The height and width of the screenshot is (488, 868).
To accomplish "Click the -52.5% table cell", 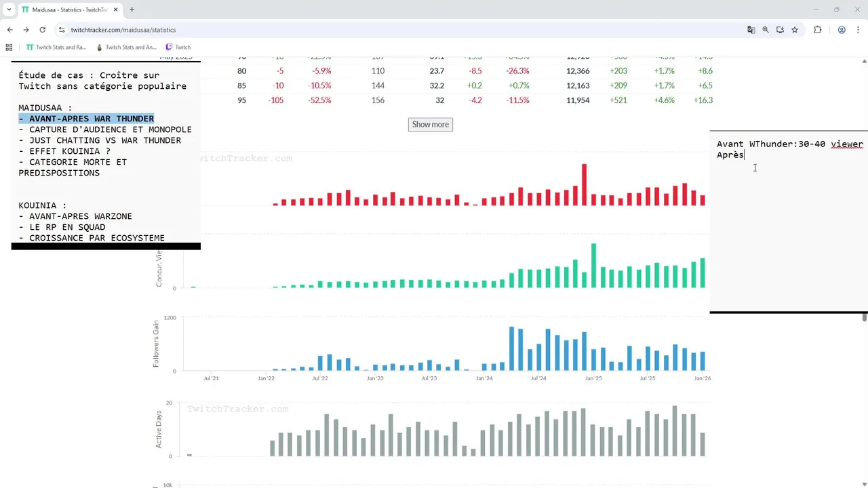I will click(319, 100).
